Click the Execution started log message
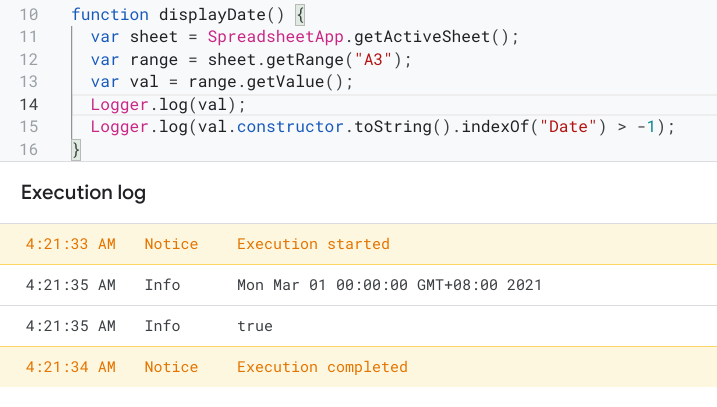 pyautogui.click(x=313, y=244)
